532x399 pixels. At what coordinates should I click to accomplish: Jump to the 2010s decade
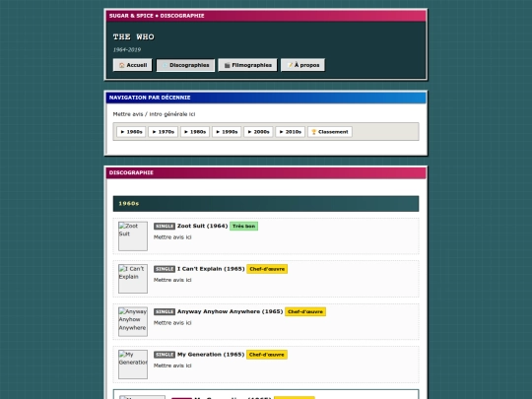290,132
